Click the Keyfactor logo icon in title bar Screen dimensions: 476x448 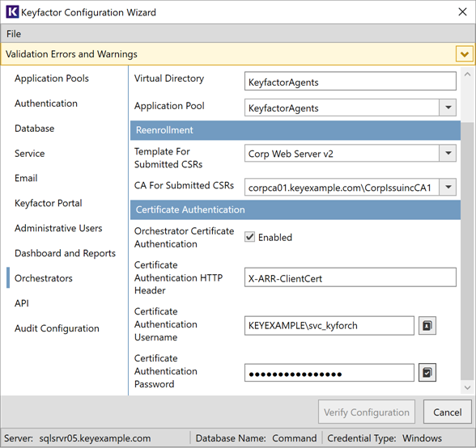(12, 12)
